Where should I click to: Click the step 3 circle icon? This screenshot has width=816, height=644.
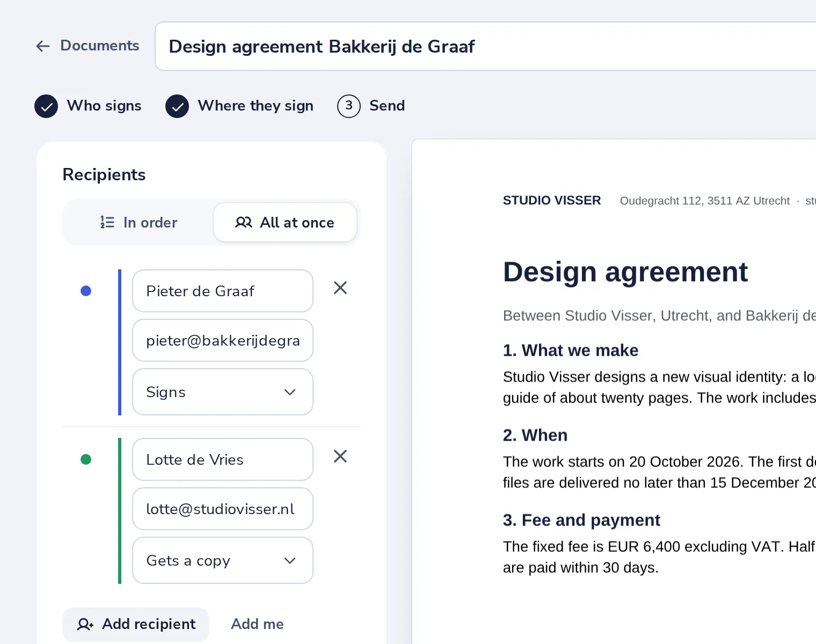click(349, 106)
